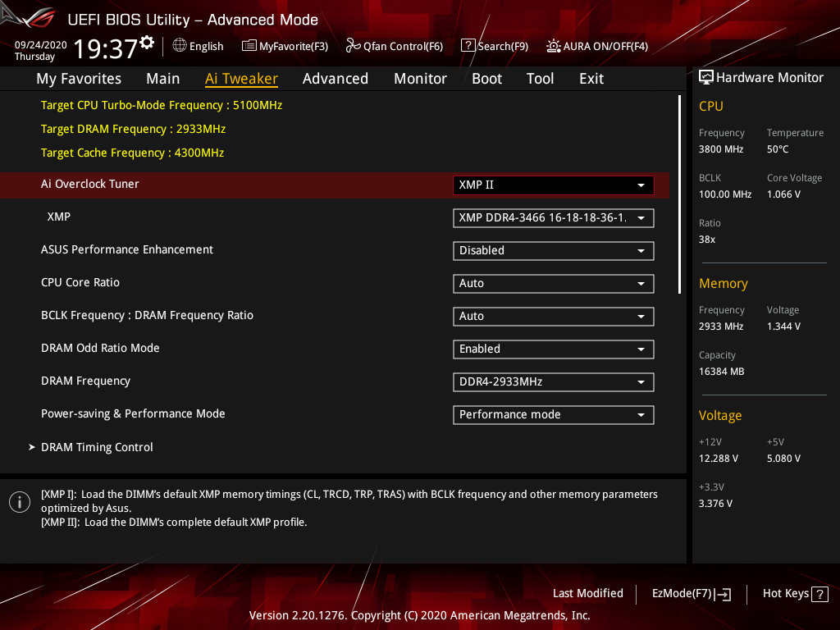
Task: Click Target DRAM Frequency 2933MHz text
Action: pyautogui.click(x=133, y=129)
